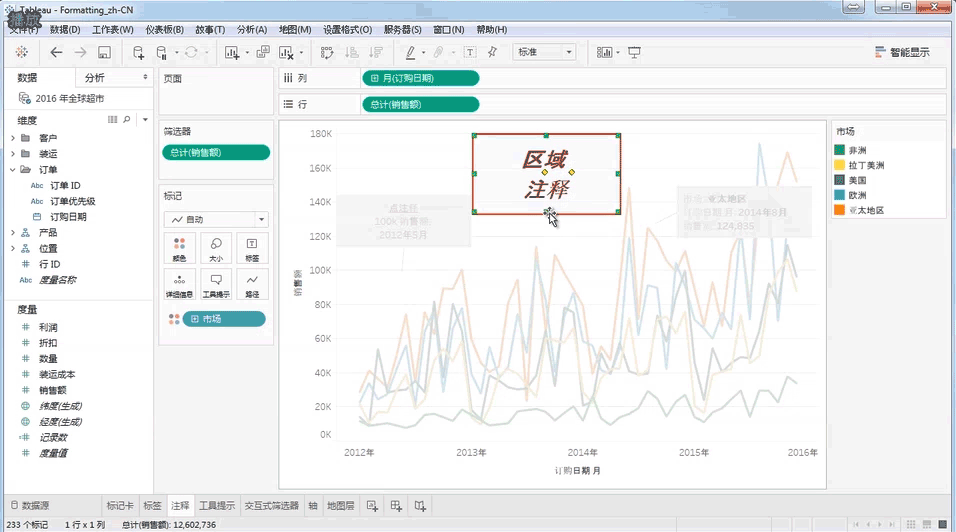Open the 标准 fit dropdown in the toolbar

[x=543, y=52]
